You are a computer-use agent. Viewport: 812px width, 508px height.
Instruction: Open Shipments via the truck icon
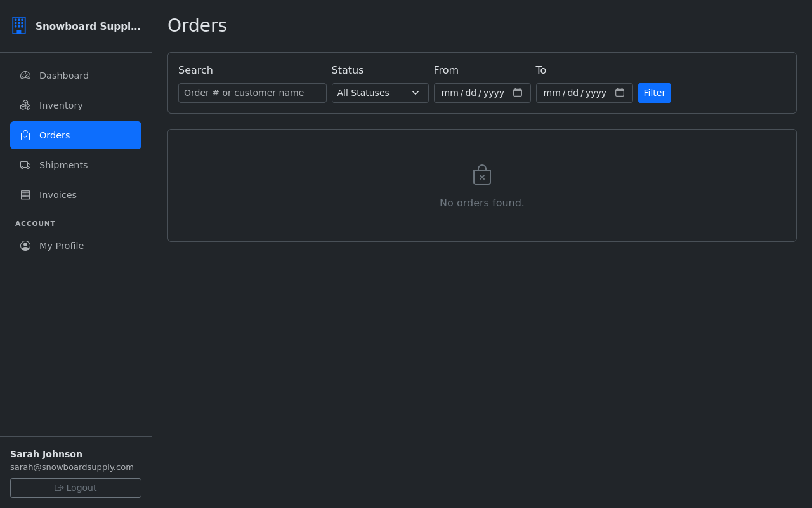25,164
